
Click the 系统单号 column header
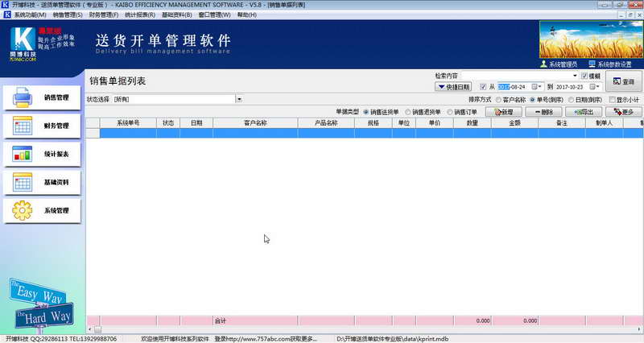coord(128,123)
